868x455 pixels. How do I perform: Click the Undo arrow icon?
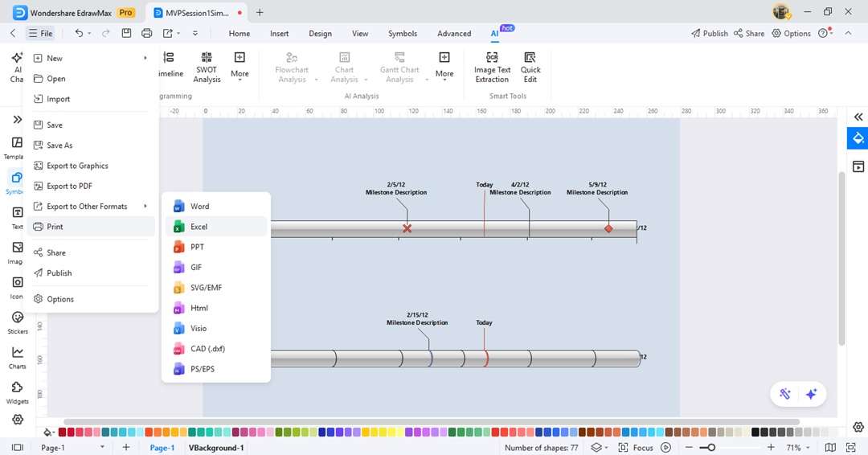[x=79, y=33]
